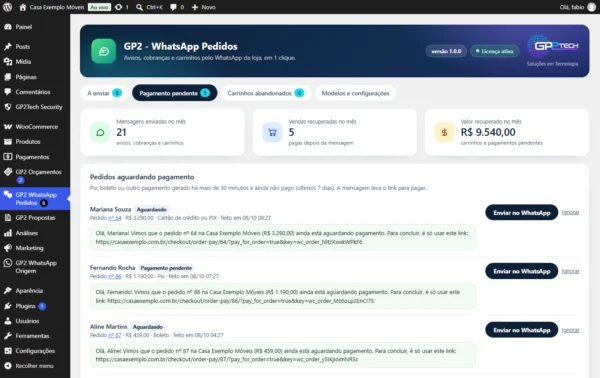Open the Ferramentas wrench icon
Screen dimensions: 600x378
8,336
